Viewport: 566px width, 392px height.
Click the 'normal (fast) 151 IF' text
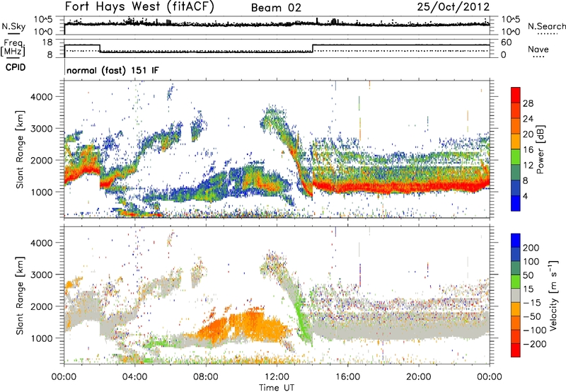pos(112,70)
